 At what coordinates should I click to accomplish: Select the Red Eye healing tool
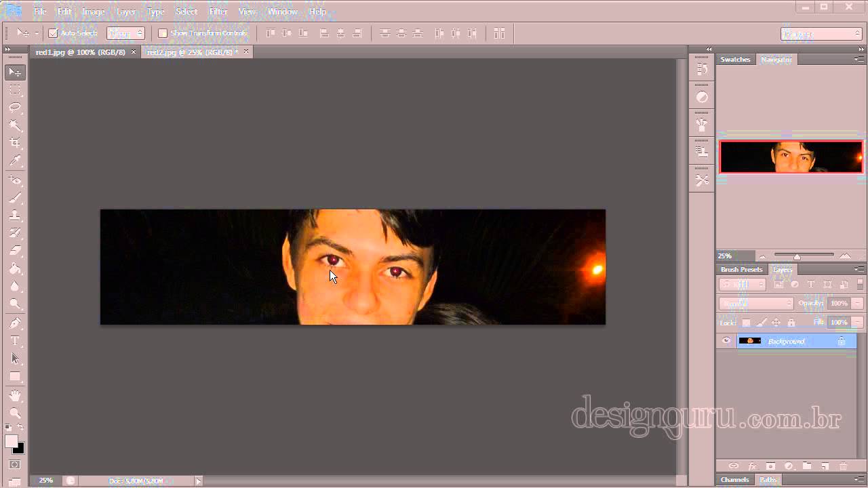15,180
